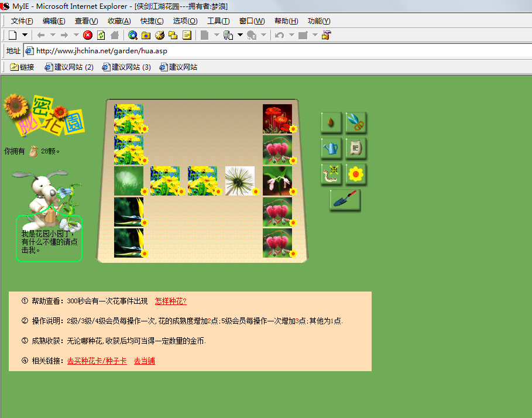Open the 窗口(W) menu
Viewport: 532px width, 418px height.
pos(252,21)
